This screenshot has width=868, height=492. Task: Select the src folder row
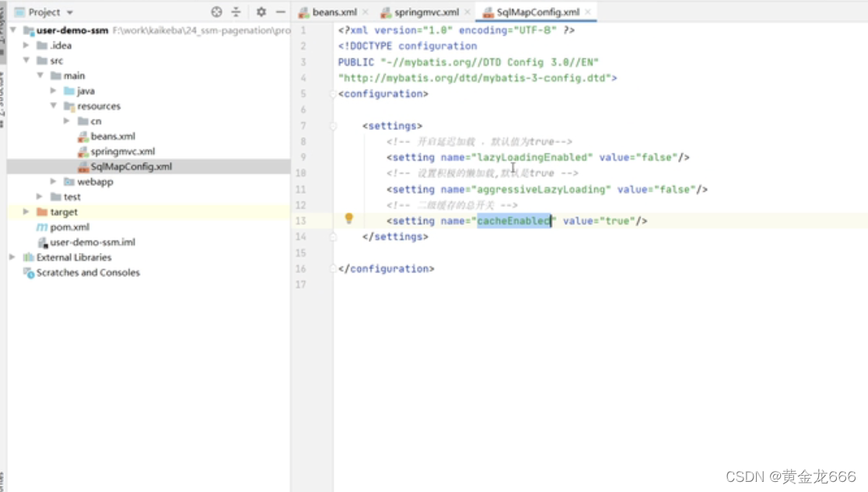click(149, 61)
